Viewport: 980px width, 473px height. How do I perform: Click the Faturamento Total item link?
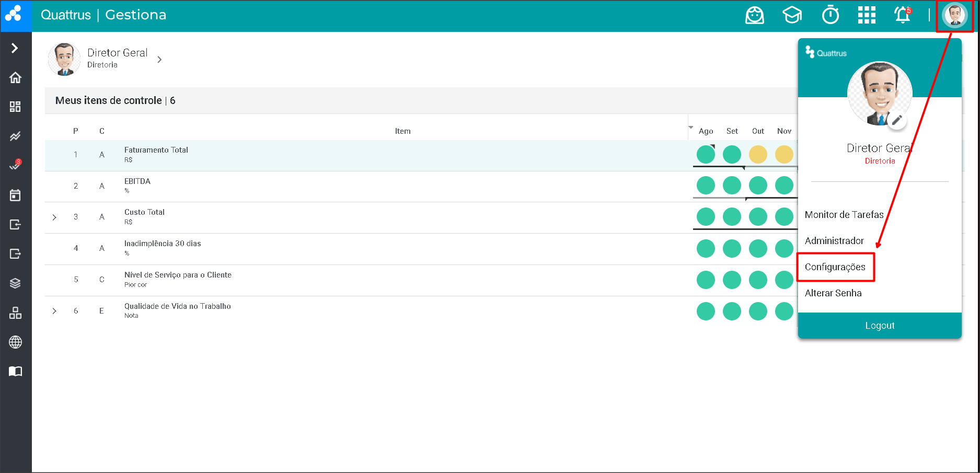pyautogui.click(x=156, y=150)
